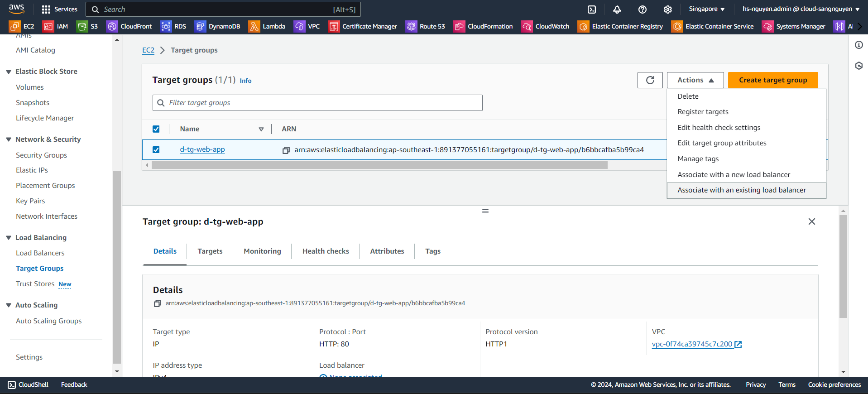Image resolution: width=868 pixels, height=394 pixels.
Task: Click Create target group button
Action: tap(772, 80)
